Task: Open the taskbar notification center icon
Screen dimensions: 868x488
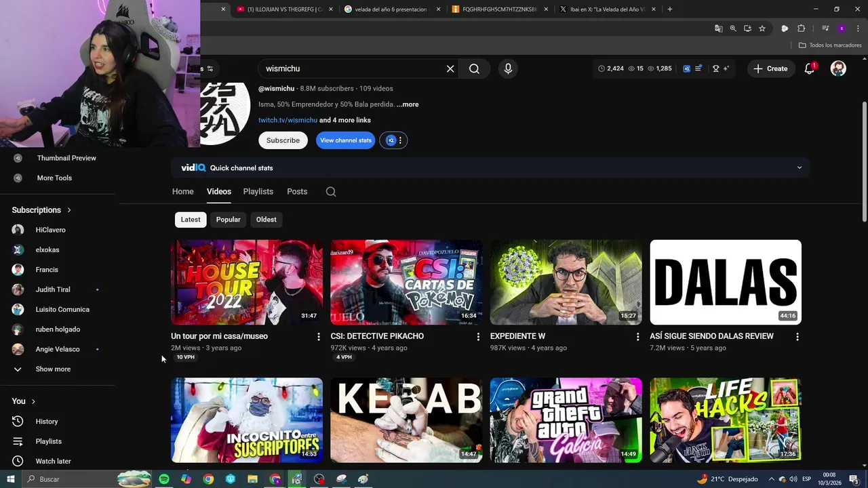Action: click(854, 479)
